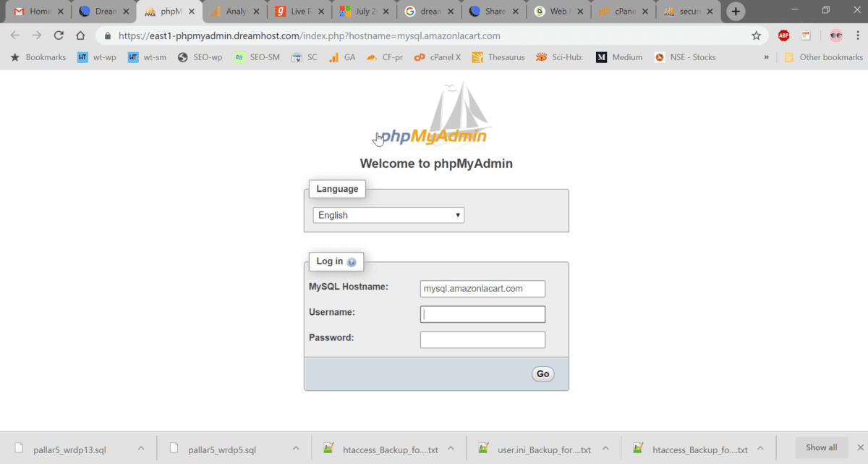Screen dimensions: 868x464
Task: Open the Medium bookmark
Action: (x=619, y=56)
